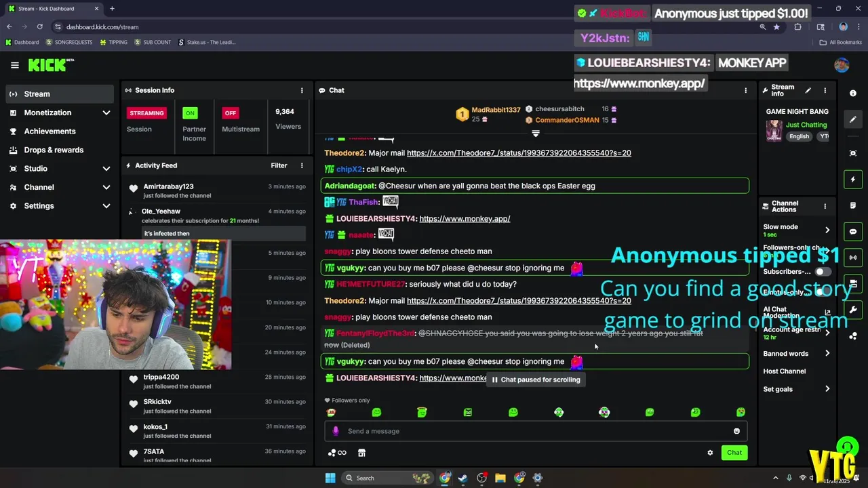Image resolution: width=868 pixels, height=488 pixels.
Task: Open Theodore2's first Major mail x.com link
Action: click(x=519, y=153)
